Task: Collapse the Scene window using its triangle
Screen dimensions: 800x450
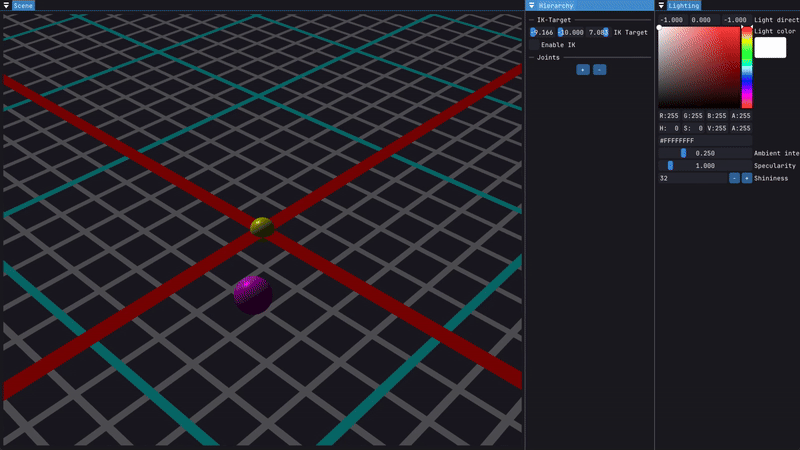Action: tap(6, 6)
